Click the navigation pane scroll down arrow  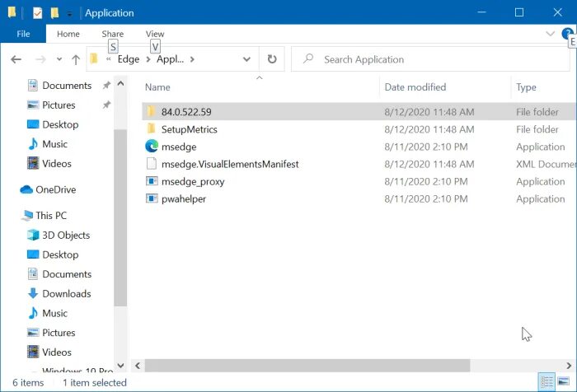click(x=120, y=365)
